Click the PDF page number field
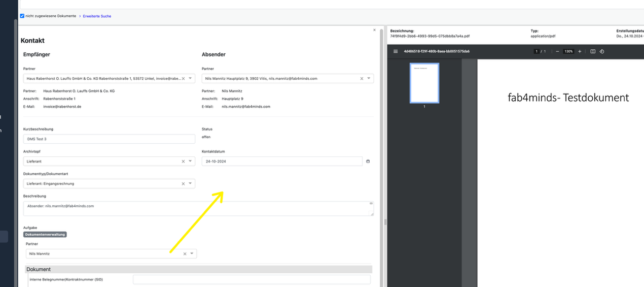 click(536, 51)
